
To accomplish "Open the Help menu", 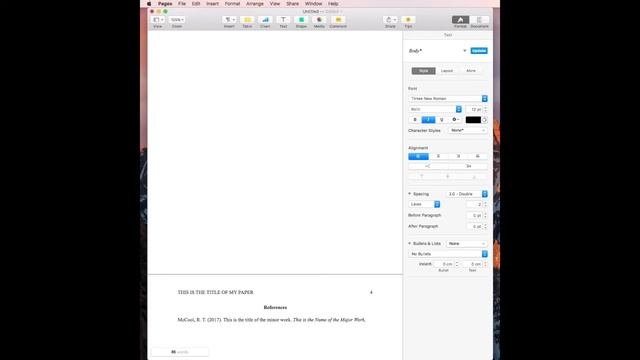I will [333, 4].
